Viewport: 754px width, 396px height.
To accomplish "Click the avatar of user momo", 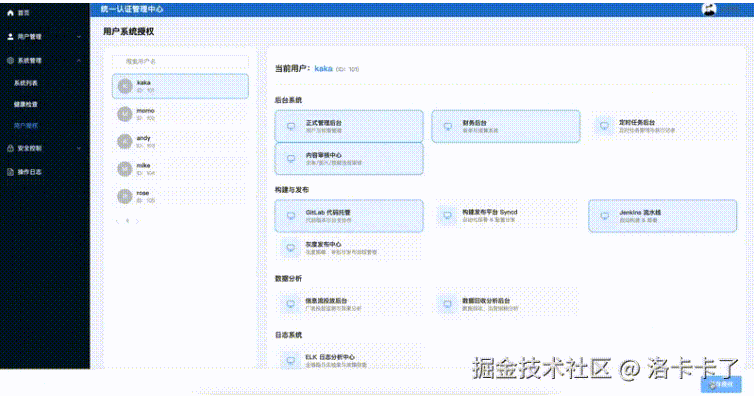I will [x=125, y=114].
